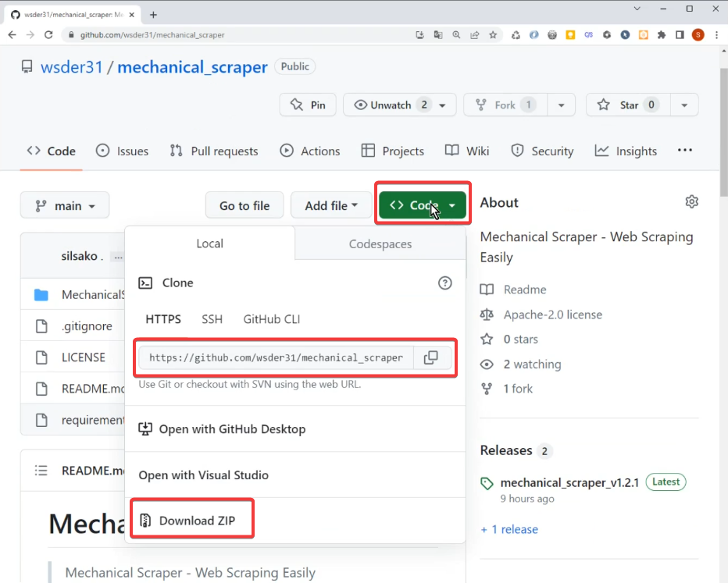The image size is (728, 583).
Task: Click the browser back arrow
Action: (12, 35)
